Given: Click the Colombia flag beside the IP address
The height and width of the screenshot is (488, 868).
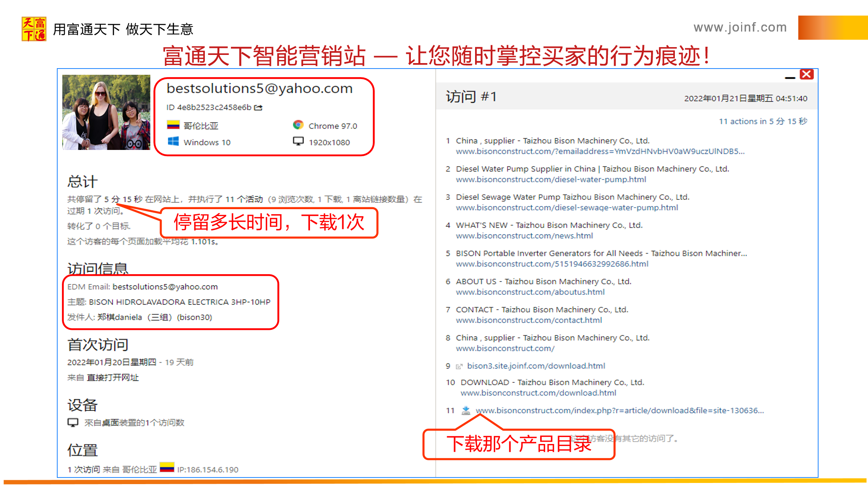Looking at the screenshot, I should click(167, 467).
